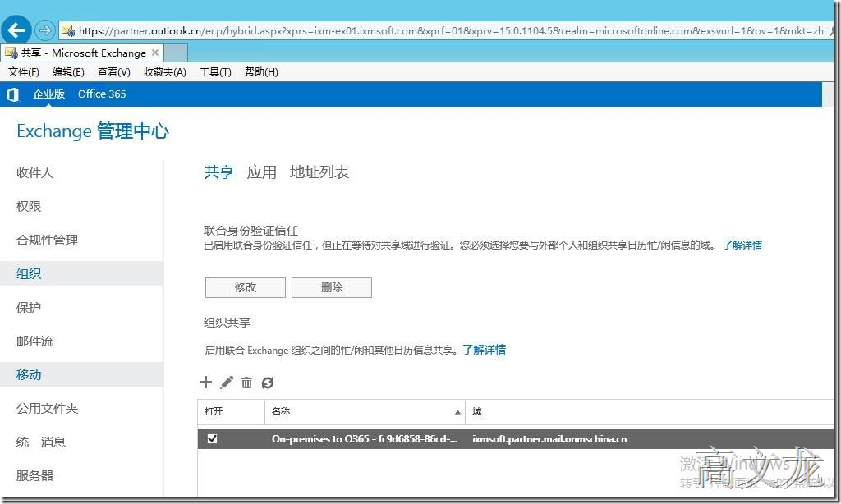Viewport: 841px width, 504px height.
Task: Click the 域 column header
Action: click(477, 411)
